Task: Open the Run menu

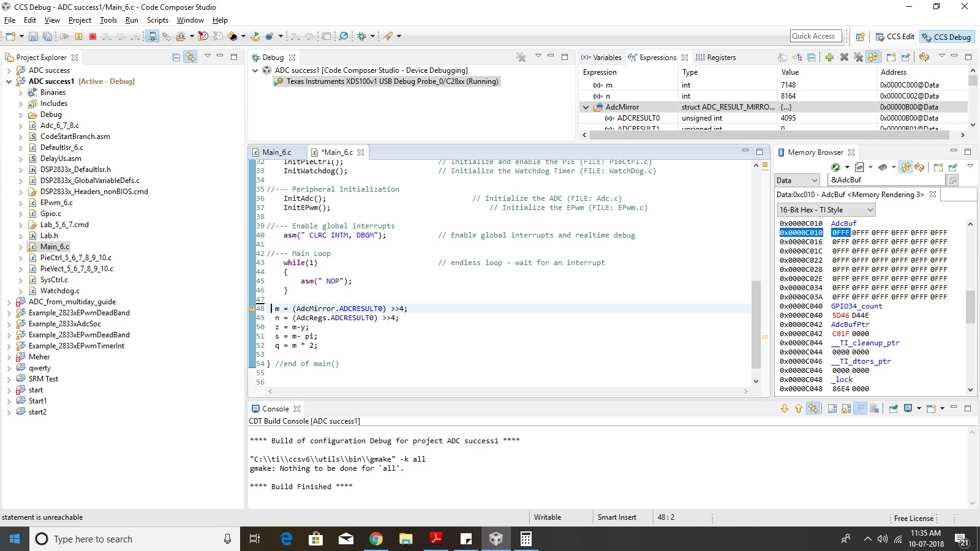Action: coord(132,20)
